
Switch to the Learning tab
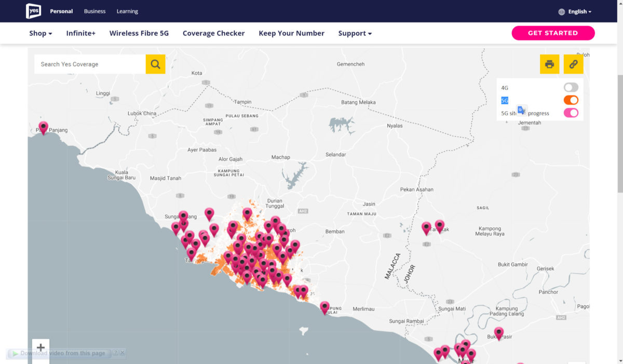pyautogui.click(x=127, y=11)
